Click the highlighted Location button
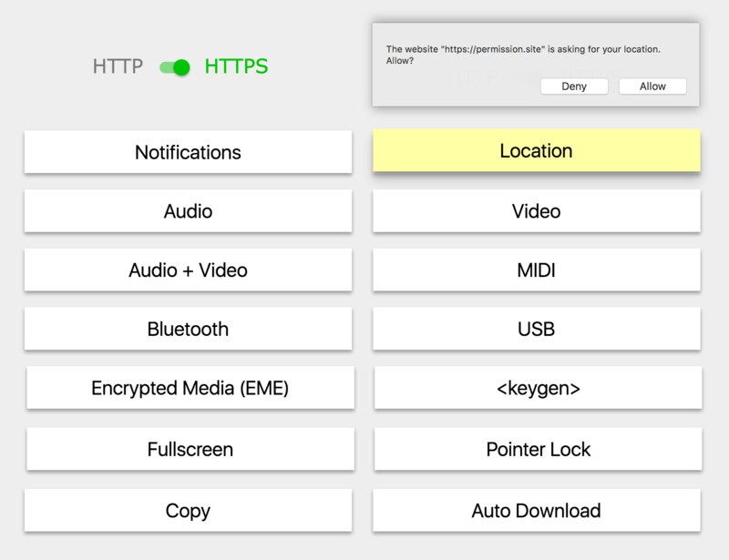This screenshot has width=729, height=560. point(537,150)
